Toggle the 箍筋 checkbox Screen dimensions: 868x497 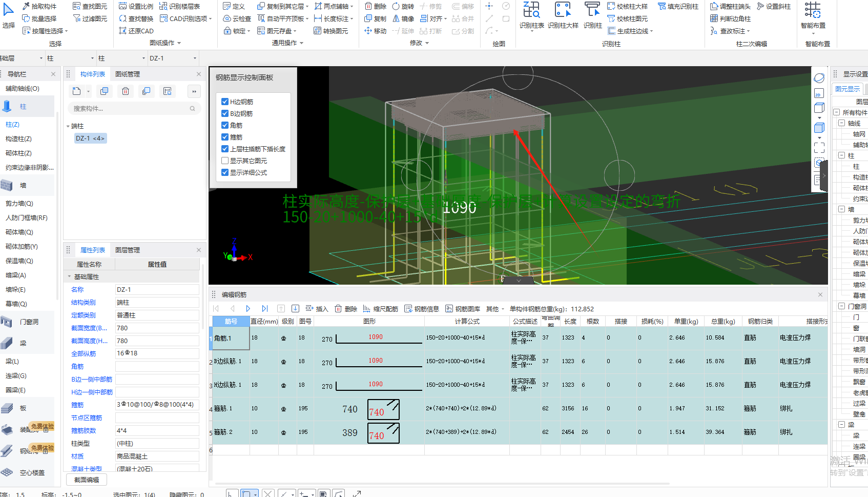click(x=225, y=137)
